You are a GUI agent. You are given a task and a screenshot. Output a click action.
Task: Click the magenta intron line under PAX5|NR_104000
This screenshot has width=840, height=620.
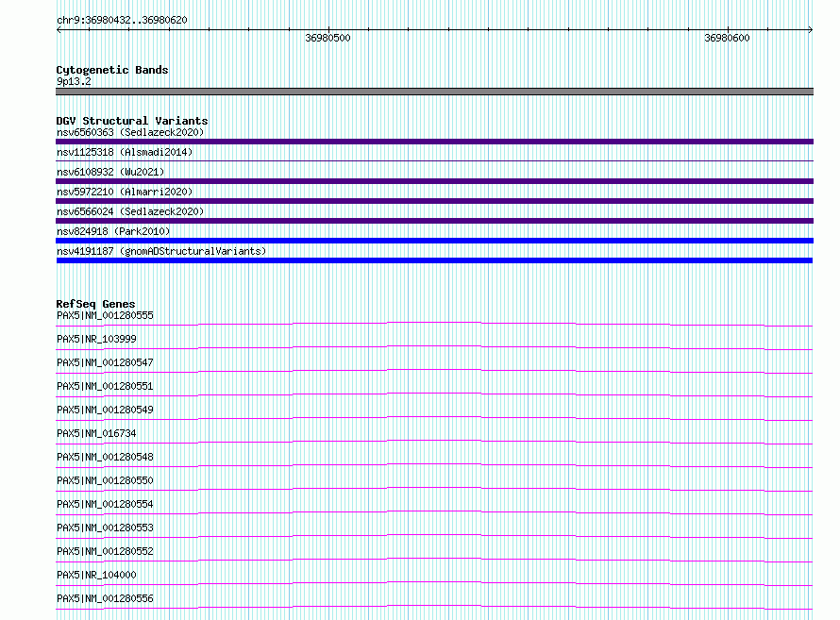coord(434,582)
